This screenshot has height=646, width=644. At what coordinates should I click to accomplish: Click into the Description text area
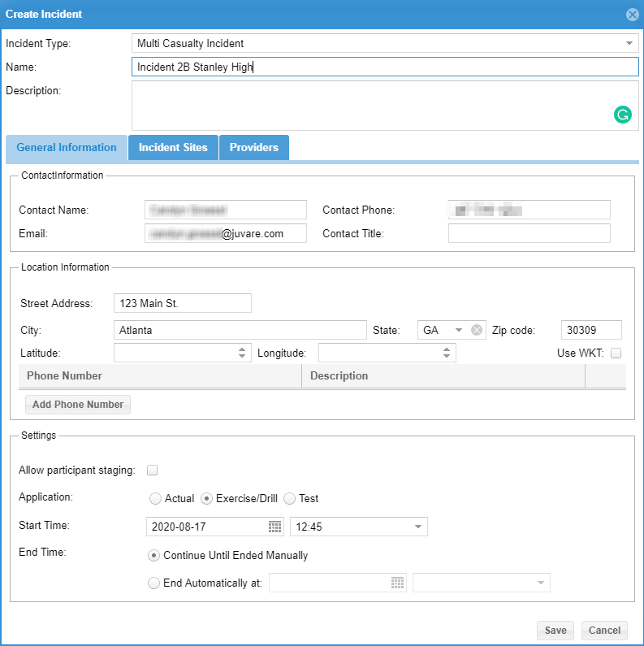pyautogui.click(x=385, y=106)
